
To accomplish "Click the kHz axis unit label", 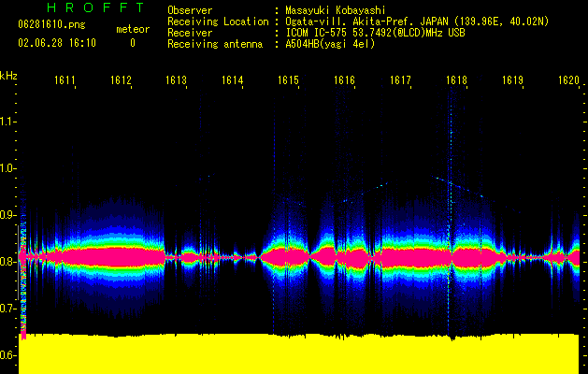I will tap(8, 76).
